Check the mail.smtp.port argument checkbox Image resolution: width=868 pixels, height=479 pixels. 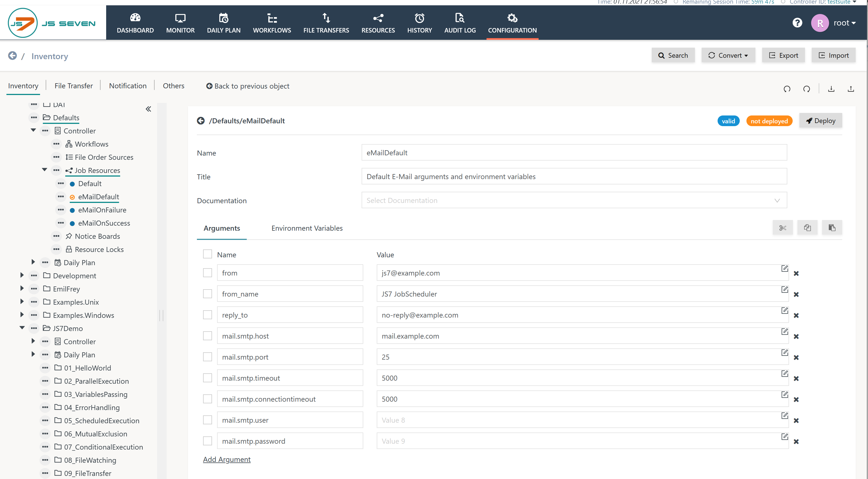pyautogui.click(x=208, y=357)
